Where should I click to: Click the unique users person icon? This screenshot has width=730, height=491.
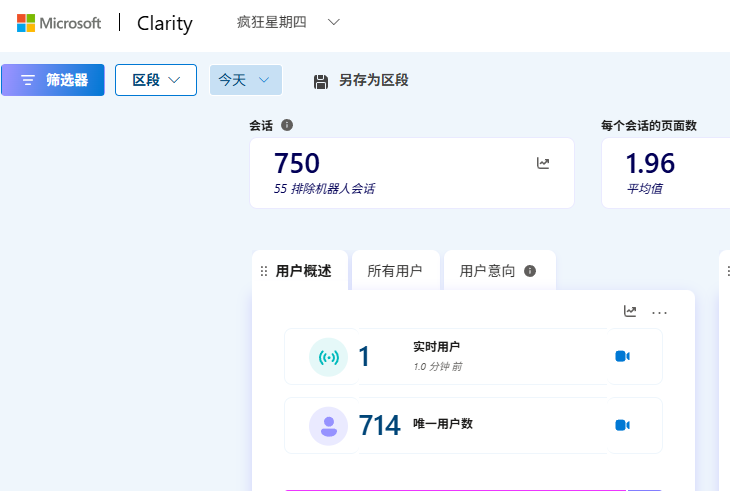click(x=328, y=426)
